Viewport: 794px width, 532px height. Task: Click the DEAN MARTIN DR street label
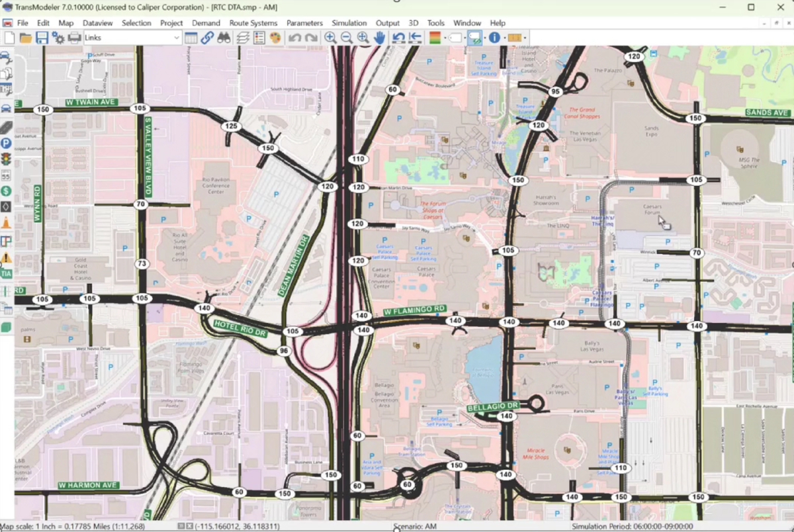294,264
